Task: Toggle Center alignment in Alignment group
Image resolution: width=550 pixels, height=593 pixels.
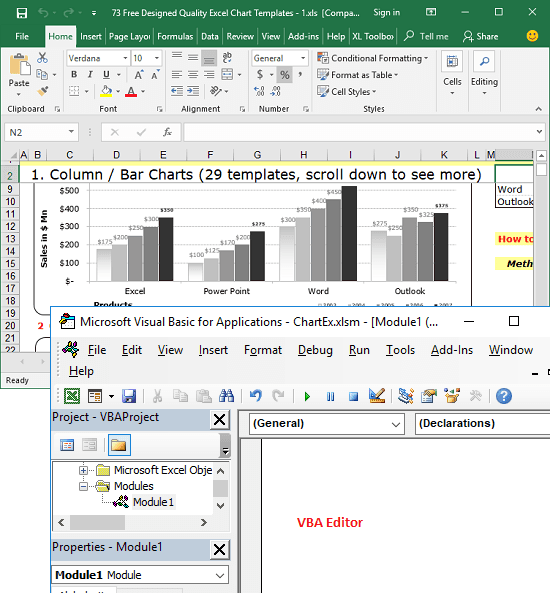Action: pos(193,75)
